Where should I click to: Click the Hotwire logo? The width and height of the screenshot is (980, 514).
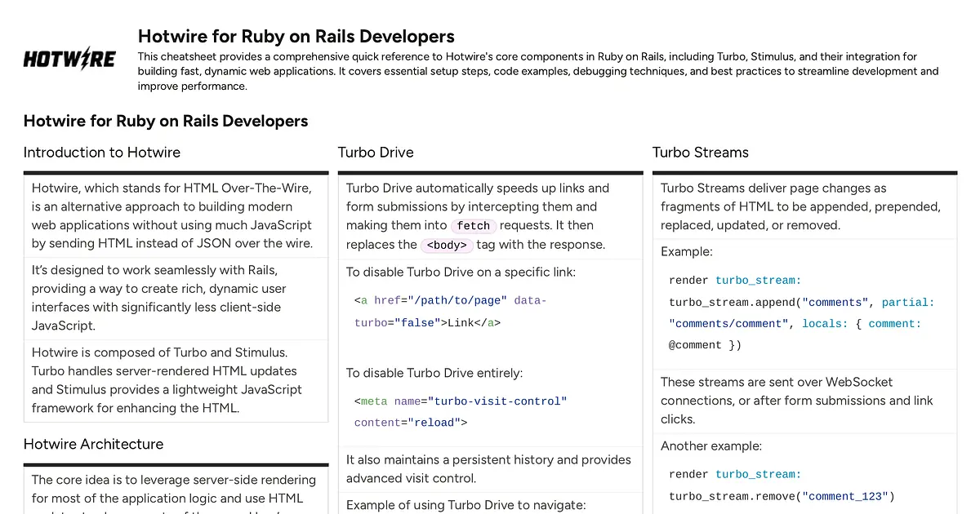(x=69, y=58)
